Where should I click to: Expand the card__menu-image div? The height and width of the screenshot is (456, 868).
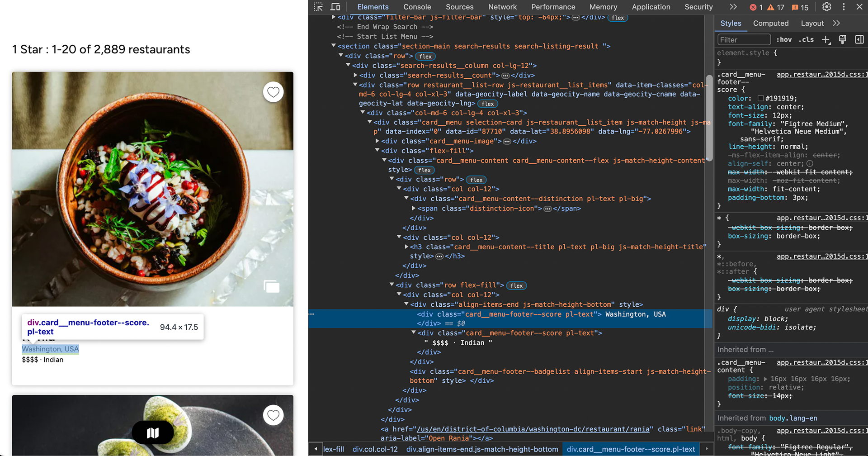377,141
